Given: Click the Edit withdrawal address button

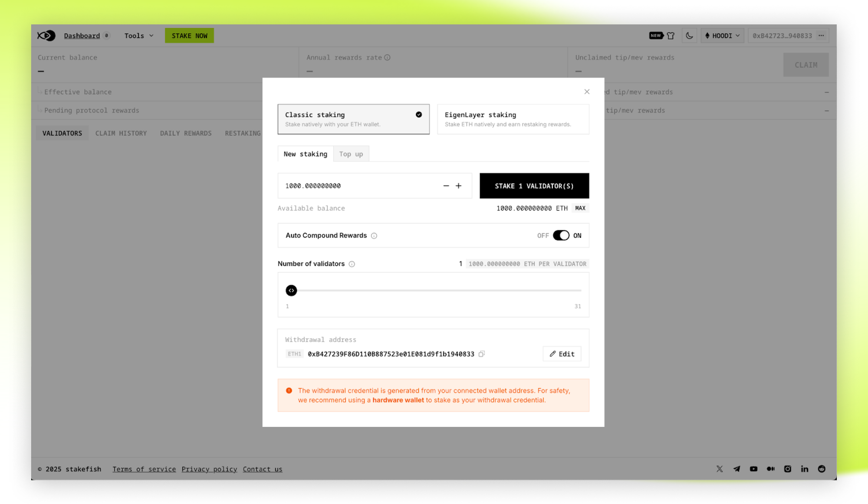Looking at the screenshot, I should coord(562,354).
